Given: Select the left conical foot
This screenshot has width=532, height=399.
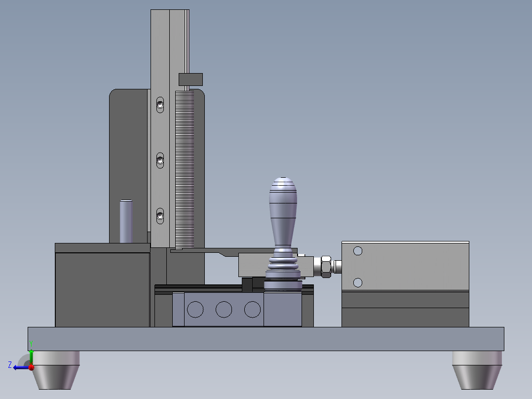Looking at the screenshot, I should 56,370.
